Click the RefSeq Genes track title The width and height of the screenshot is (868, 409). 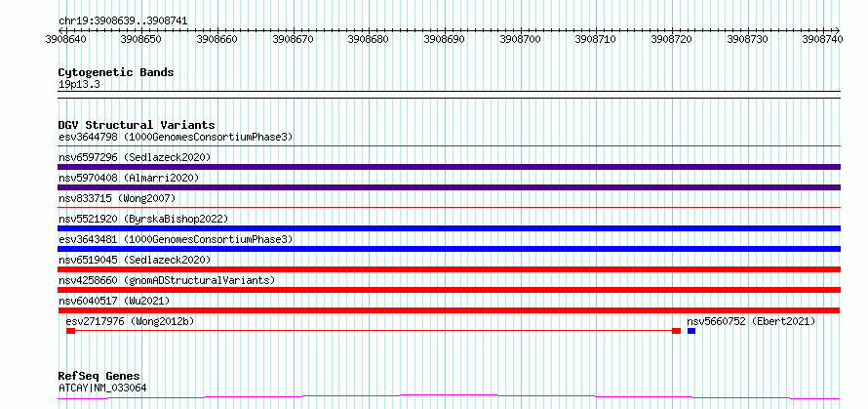(99, 377)
